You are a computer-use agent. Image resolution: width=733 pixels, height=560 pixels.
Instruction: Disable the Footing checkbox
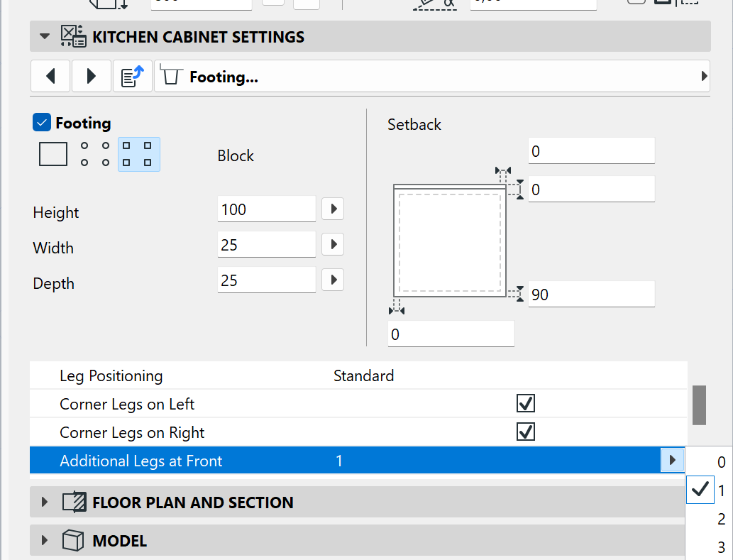[x=40, y=121]
